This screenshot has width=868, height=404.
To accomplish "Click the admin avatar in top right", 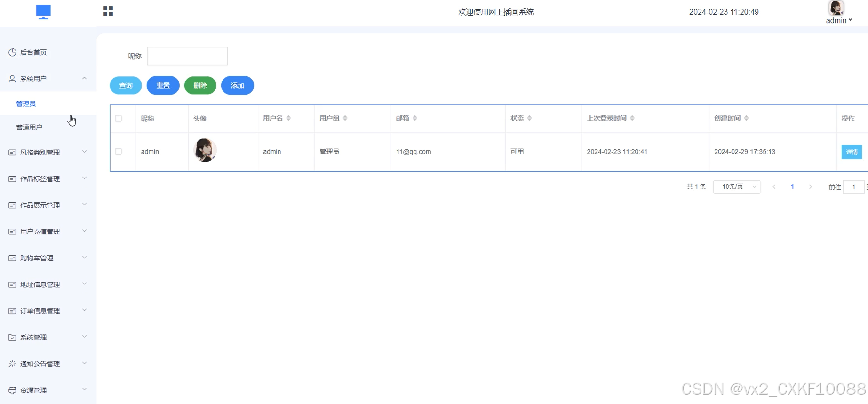I will pyautogui.click(x=836, y=8).
